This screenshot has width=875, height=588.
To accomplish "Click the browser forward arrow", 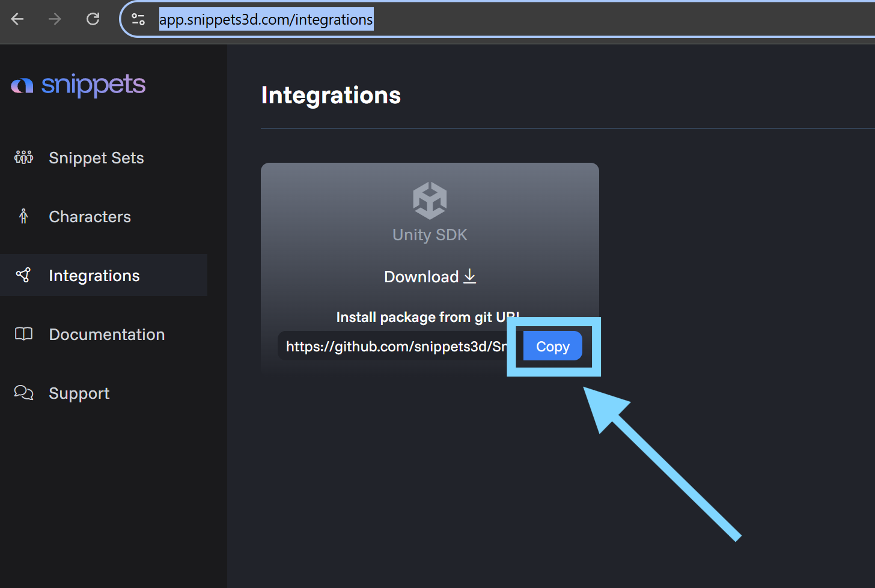I will pyautogui.click(x=55, y=19).
